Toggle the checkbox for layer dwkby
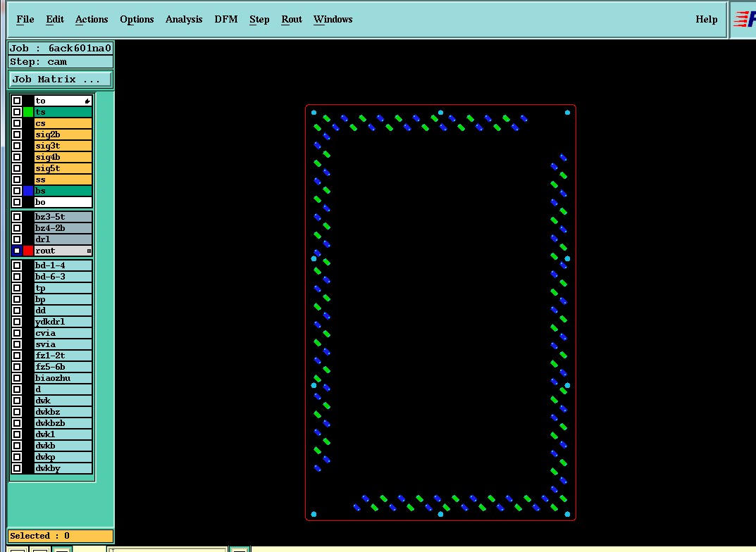 coord(17,468)
